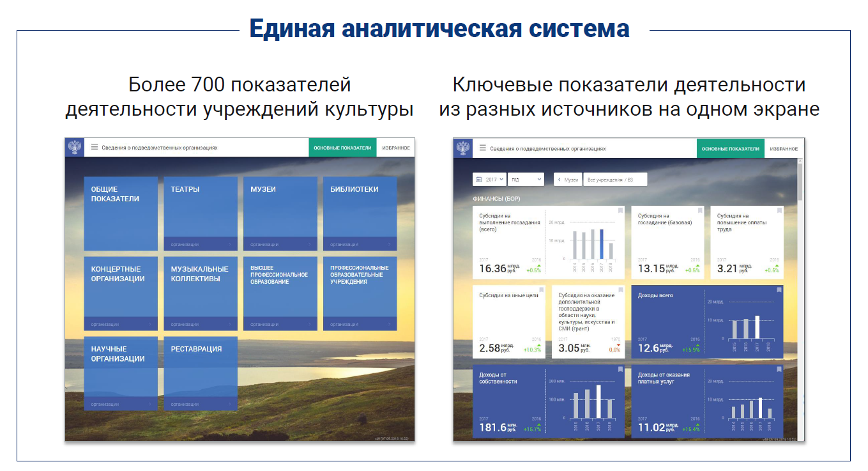The height and width of the screenshot is (471, 868).
Task: Select 'Основные показатели' tab in left window
Action: coord(342,148)
